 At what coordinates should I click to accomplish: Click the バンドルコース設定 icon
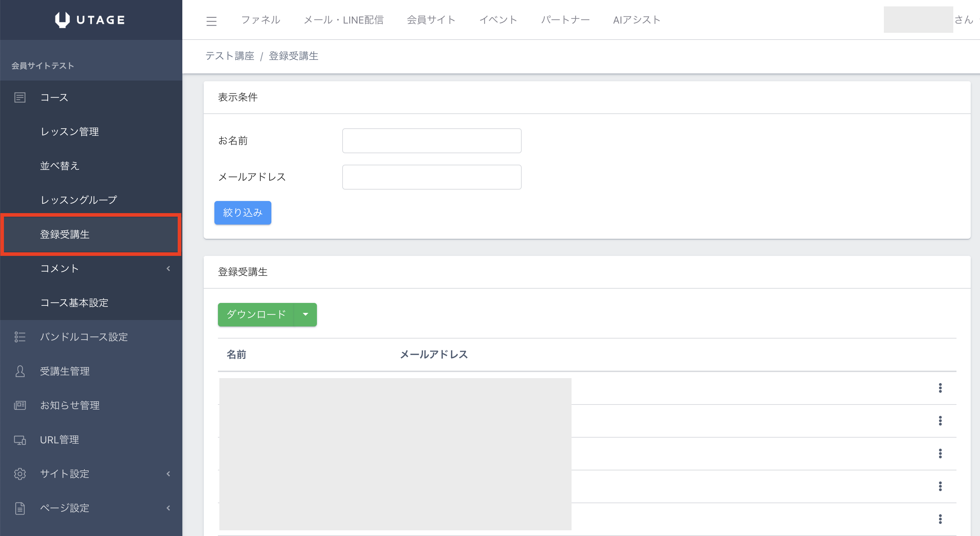point(20,337)
